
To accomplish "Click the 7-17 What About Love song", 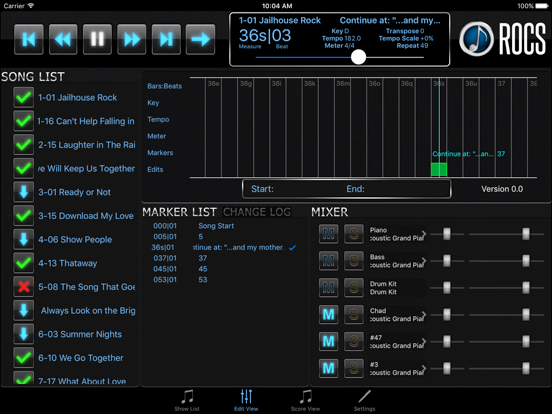I will click(82, 381).
